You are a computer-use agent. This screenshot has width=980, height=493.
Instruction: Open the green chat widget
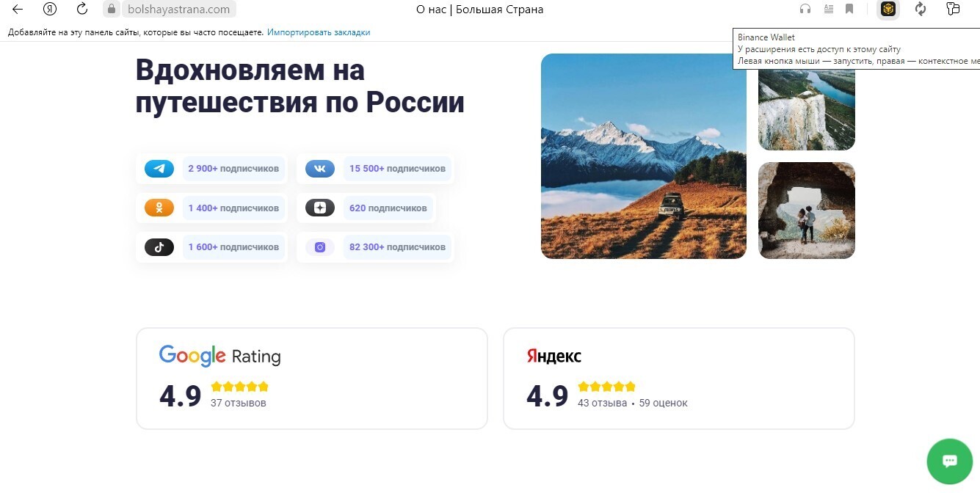pos(949,461)
